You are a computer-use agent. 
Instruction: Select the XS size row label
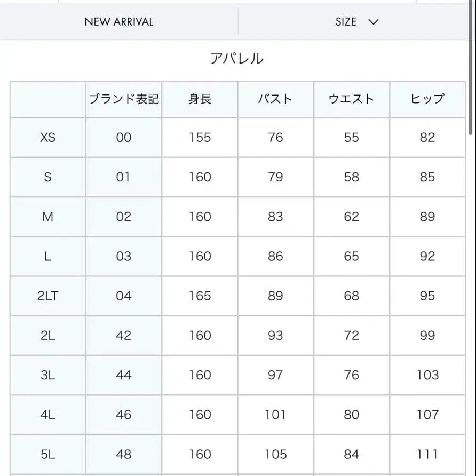(x=46, y=137)
